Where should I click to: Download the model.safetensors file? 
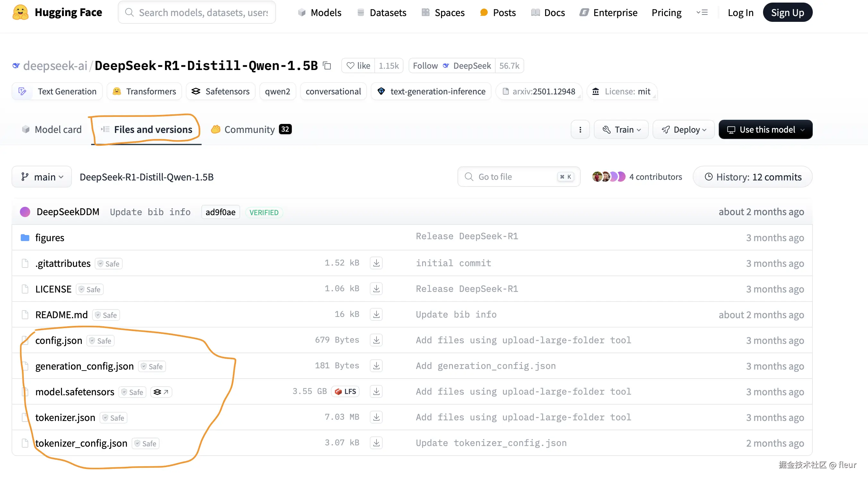(376, 391)
